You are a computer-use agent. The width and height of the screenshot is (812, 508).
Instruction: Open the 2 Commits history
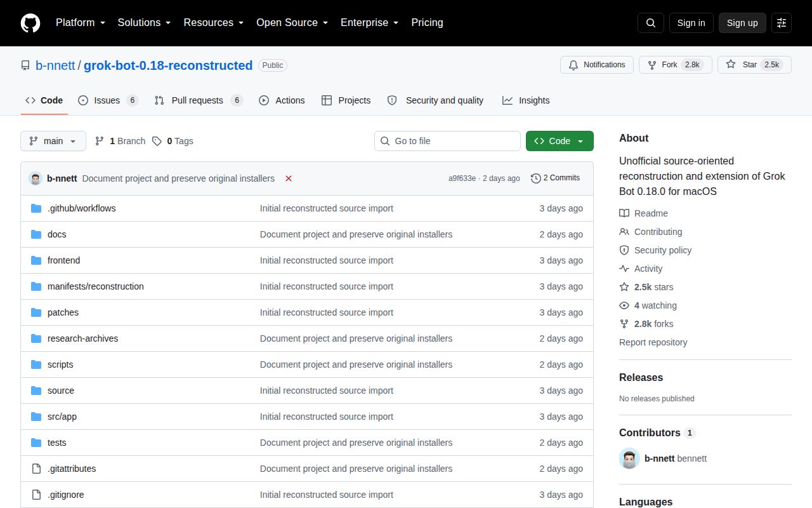[x=555, y=178]
